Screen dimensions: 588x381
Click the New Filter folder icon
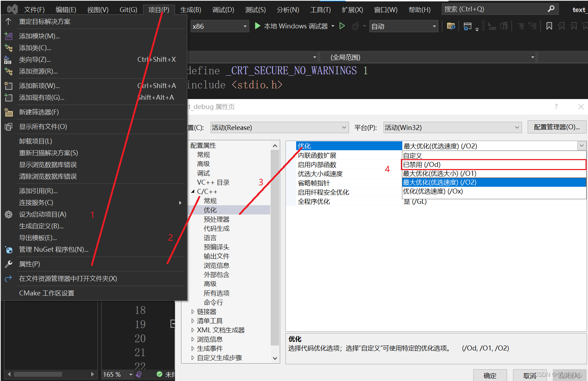tap(9, 112)
